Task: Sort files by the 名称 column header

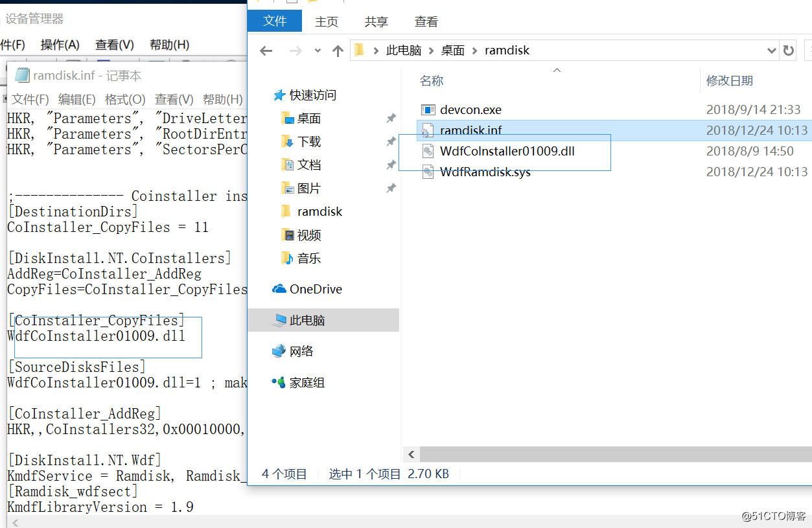Action: (432, 80)
